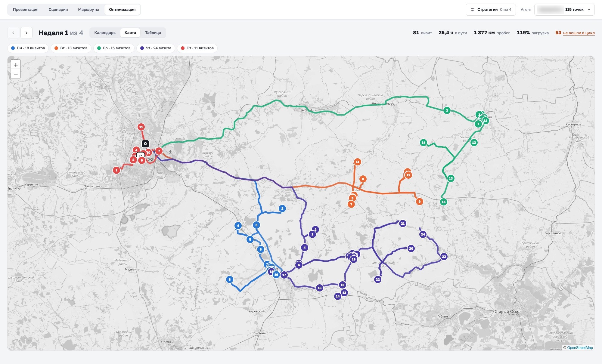The width and height of the screenshot is (602, 364).
Task: Select purple stop marker 24
Action: (423, 234)
